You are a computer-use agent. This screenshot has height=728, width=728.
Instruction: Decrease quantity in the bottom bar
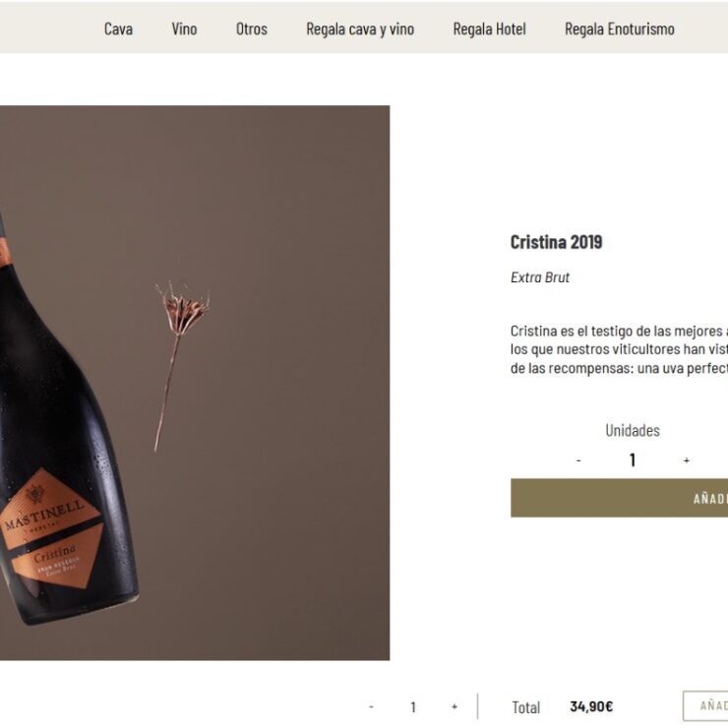(371, 706)
